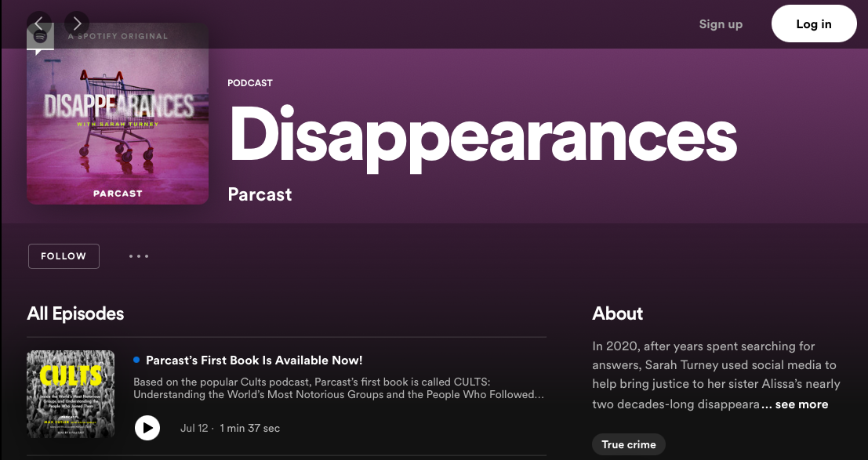The image size is (868, 460).
Task: Click the Log in button
Action: tap(814, 24)
